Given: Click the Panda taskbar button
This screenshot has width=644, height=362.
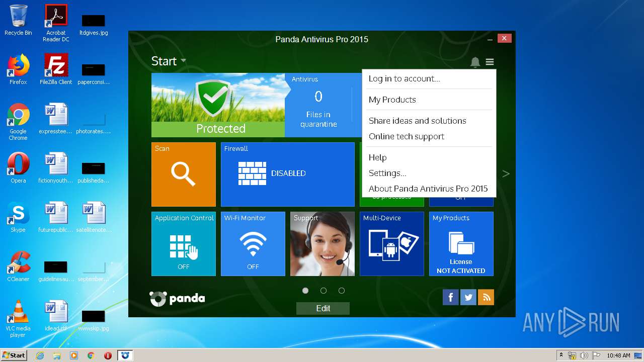Looking at the screenshot, I should 125,355.
